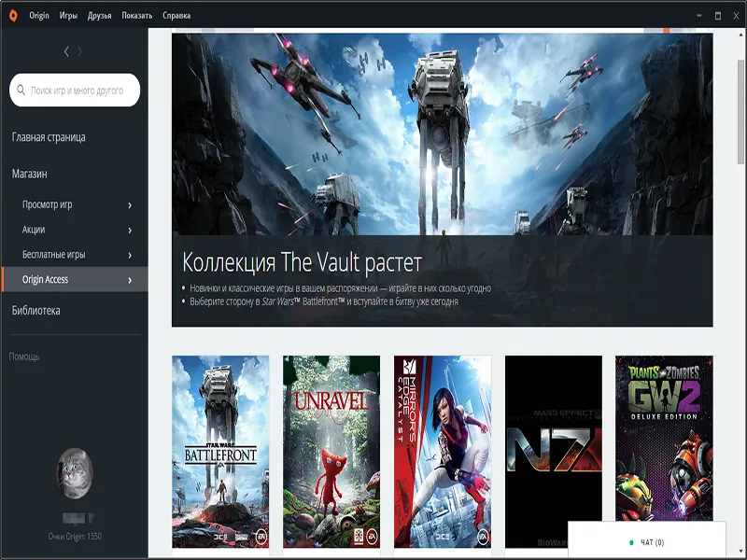Click the Origin logo icon
Viewport: 747px width, 560px height.
click(x=11, y=15)
